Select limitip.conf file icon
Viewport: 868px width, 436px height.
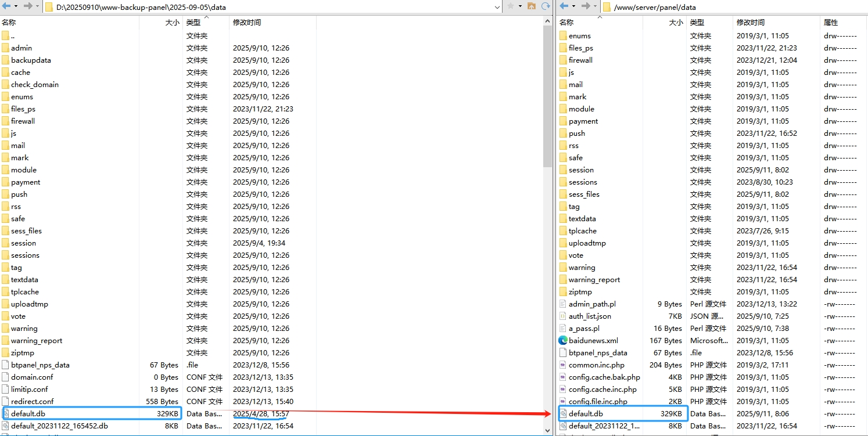click(6, 389)
